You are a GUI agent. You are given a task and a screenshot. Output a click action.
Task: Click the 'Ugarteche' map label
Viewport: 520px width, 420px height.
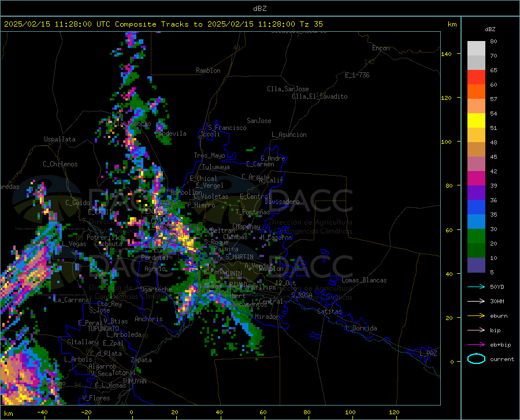[156, 289]
